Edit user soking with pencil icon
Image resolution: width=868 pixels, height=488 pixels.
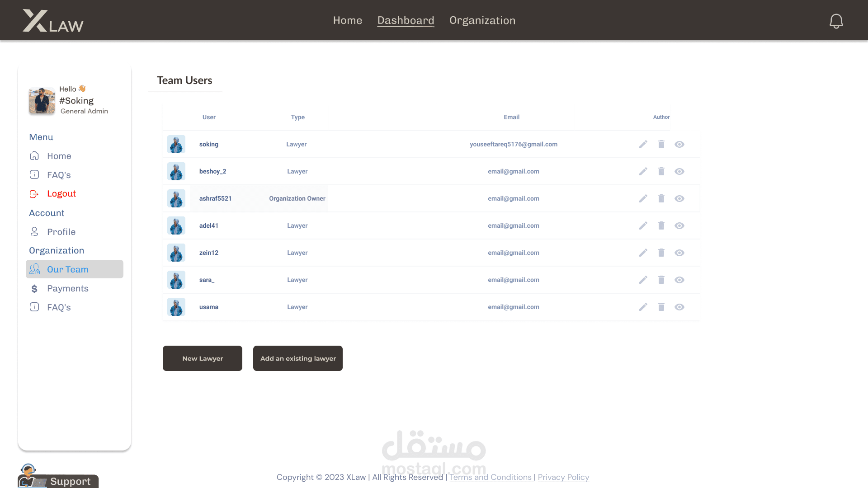[643, 144]
